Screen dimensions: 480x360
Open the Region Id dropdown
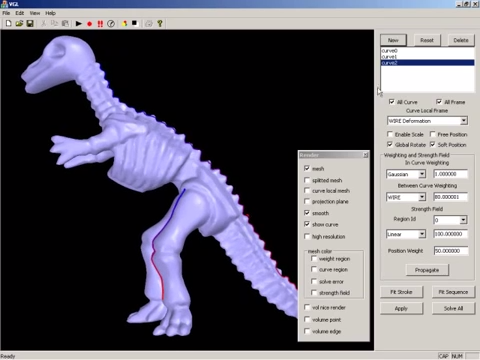click(x=450, y=220)
